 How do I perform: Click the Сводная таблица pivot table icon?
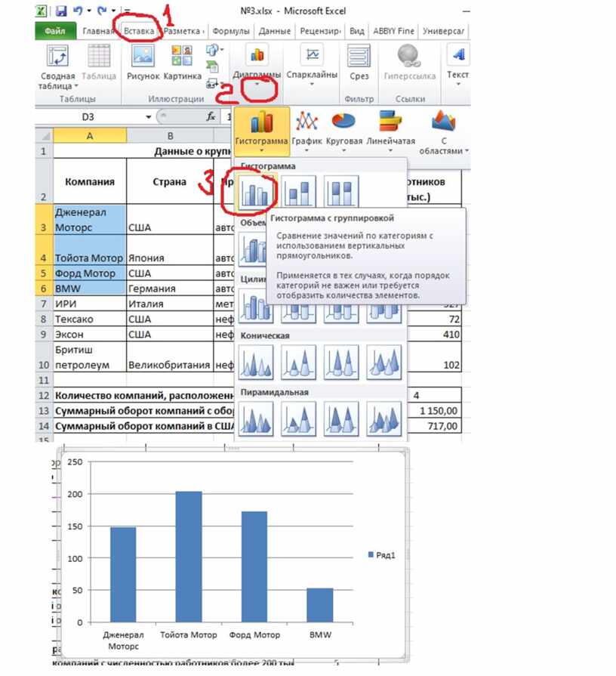click(x=57, y=56)
